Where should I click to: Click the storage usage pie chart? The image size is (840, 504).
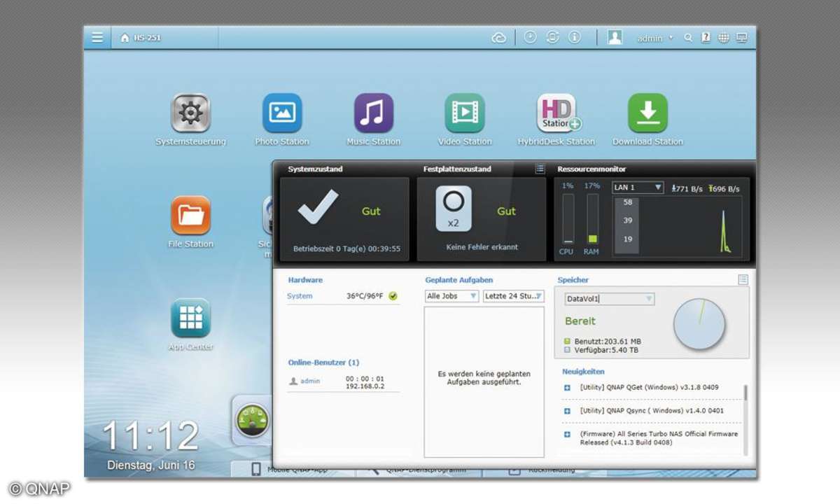point(699,325)
